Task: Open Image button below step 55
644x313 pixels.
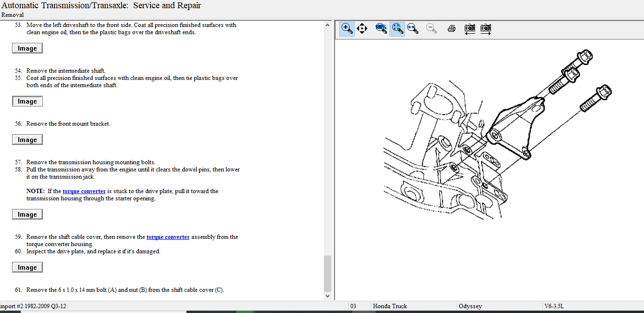Action: pos(27,101)
